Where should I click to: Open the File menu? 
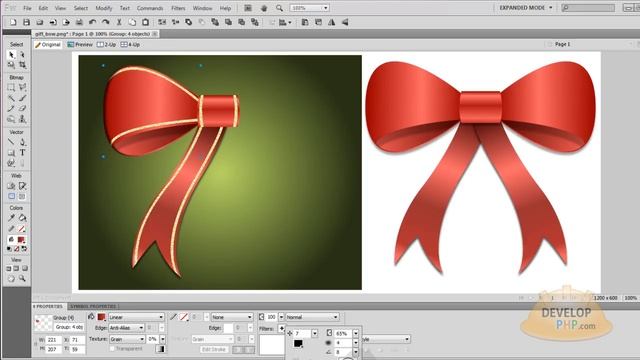click(x=27, y=8)
